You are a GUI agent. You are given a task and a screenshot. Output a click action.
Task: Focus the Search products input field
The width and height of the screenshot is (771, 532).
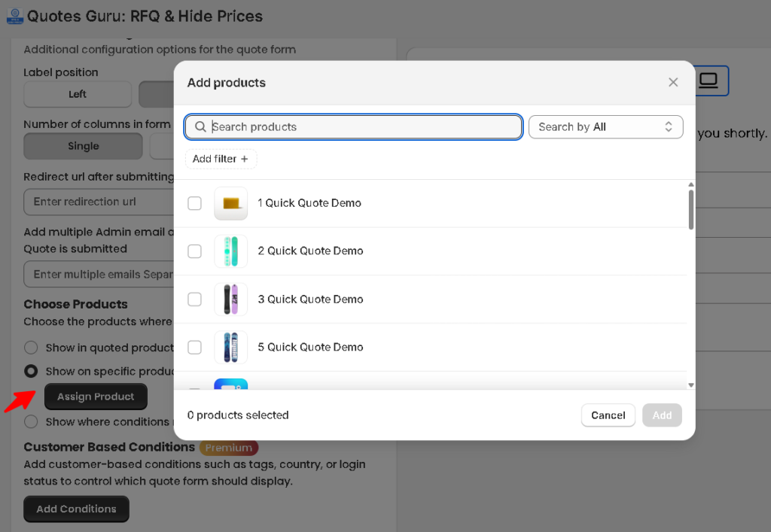[x=353, y=126]
